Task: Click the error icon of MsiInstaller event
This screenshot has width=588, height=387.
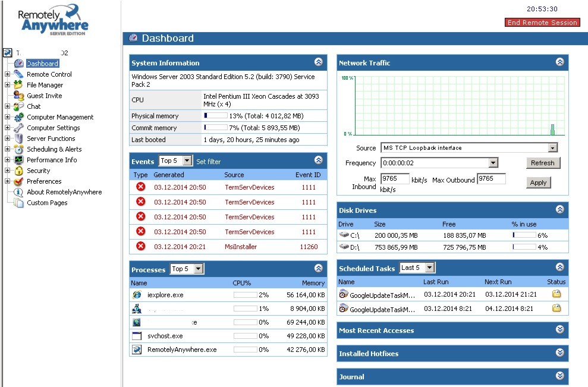Action: 141,246
